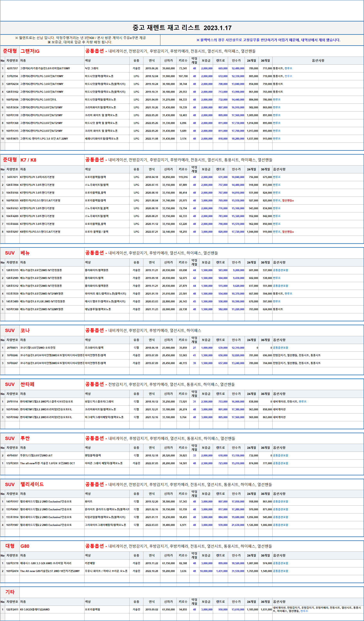This screenshot has width=364, height=621.
Task: Click rent fee 669,000 in 그랜저IG table
Action: point(223,68)
